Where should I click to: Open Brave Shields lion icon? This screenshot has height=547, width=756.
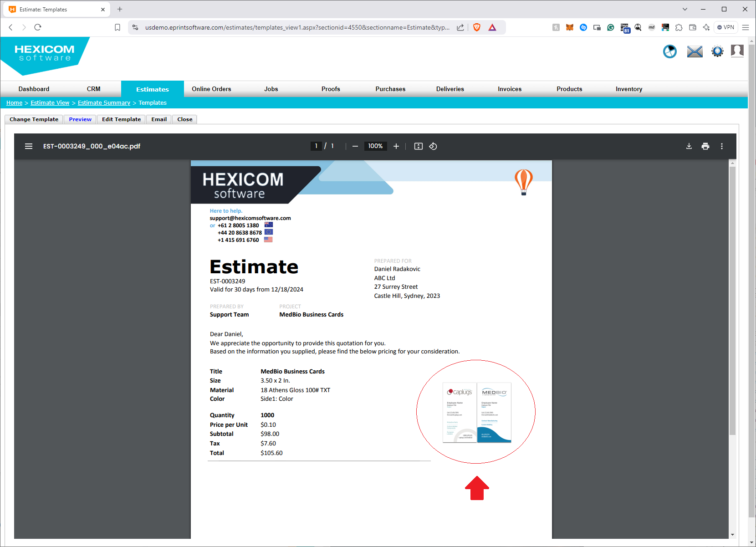(x=477, y=27)
